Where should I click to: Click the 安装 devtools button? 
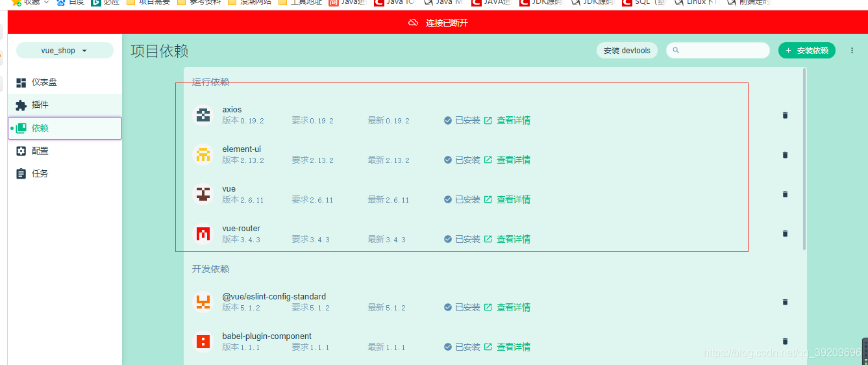pyautogui.click(x=627, y=51)
